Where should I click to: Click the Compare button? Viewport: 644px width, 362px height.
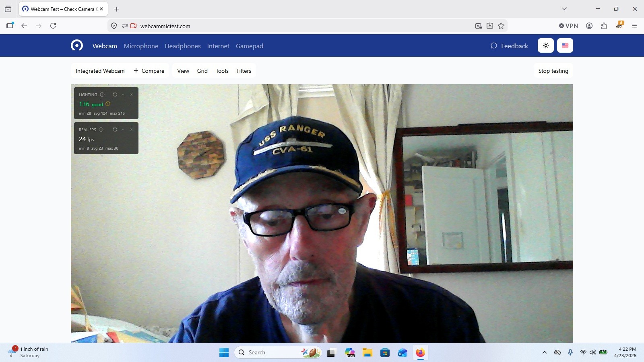149,71
